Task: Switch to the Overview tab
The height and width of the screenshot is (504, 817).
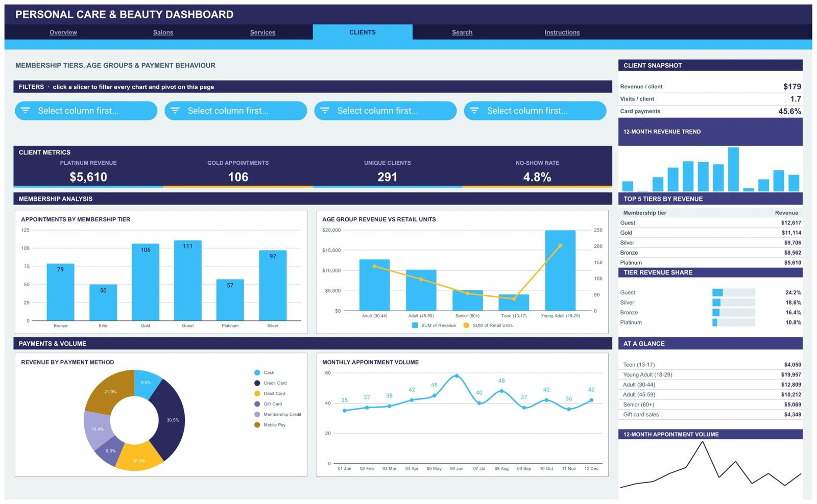Action: [63, 32]
